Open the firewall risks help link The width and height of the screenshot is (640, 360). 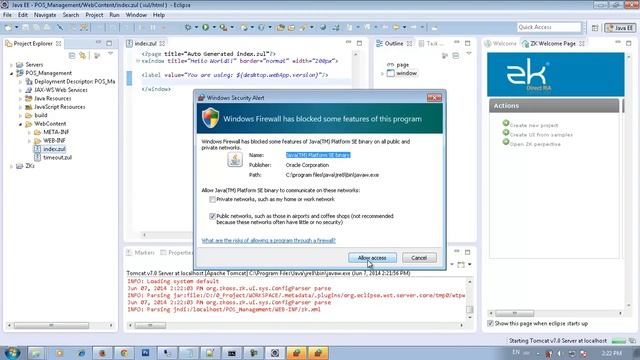(269, 240)
